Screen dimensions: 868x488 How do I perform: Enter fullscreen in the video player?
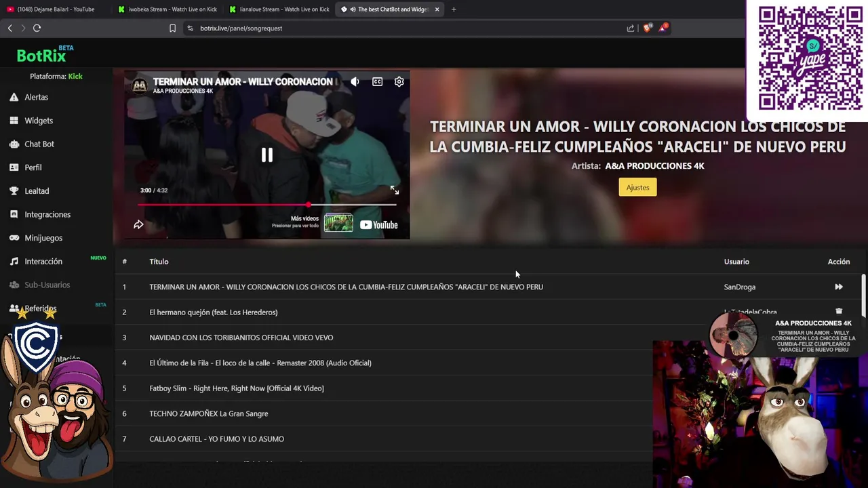(x=395, y=190)
